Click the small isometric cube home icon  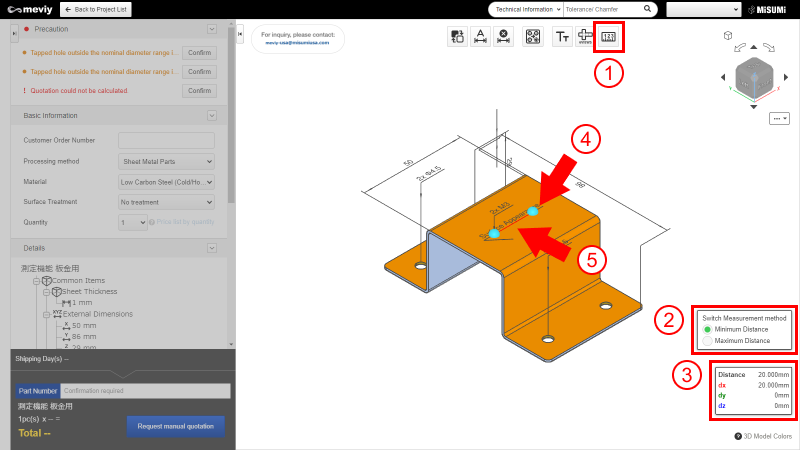[728, 35]
